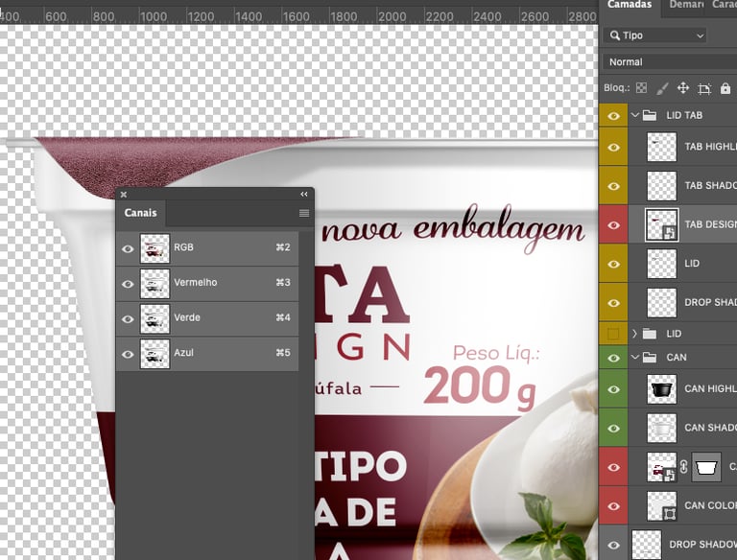Hide the TAB SHADOW layer
The width and height of the screenshot is (737, 560).
(613, 187)
